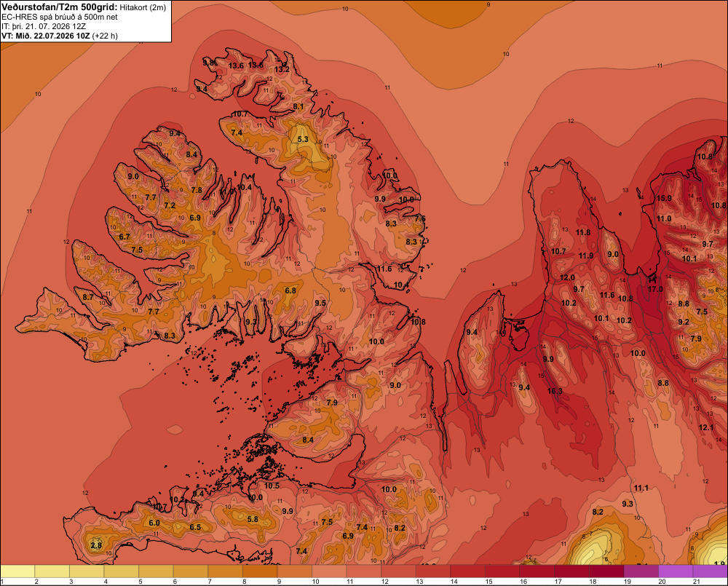Click the legend swatch between 19 and 20
The height and width of the screenshot is (586, 728).
[x=641, y=571]
